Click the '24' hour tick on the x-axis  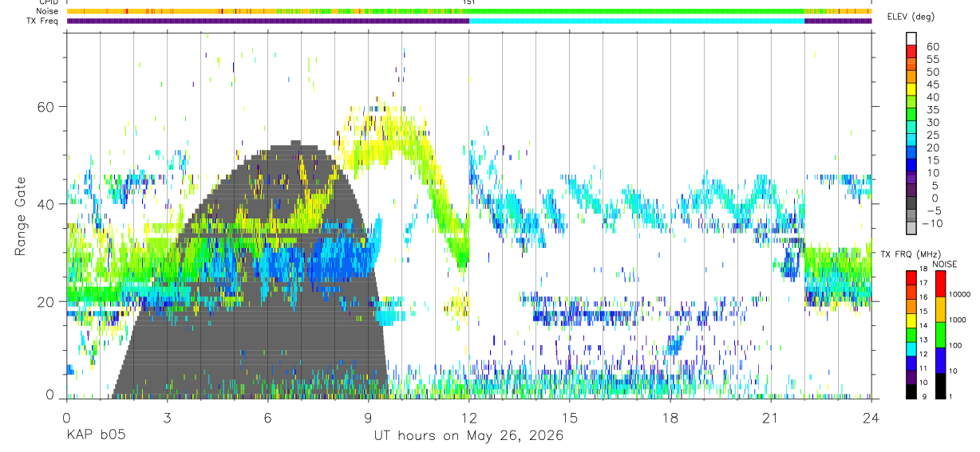[x=871, y=418]
